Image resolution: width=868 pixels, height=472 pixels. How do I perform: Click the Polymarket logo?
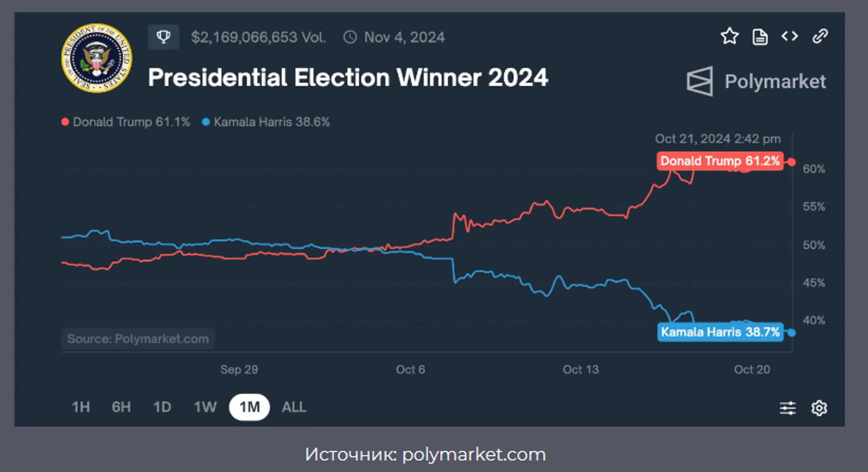[756, 82]
